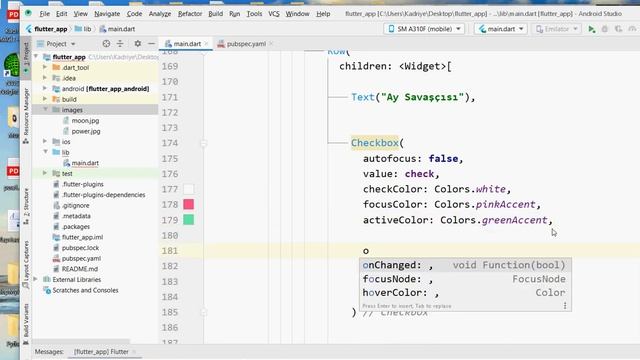The height and width of the screenshot is (360, 640).
Task: Select pubspec.yaml in project tree
Action: (81, 258)
